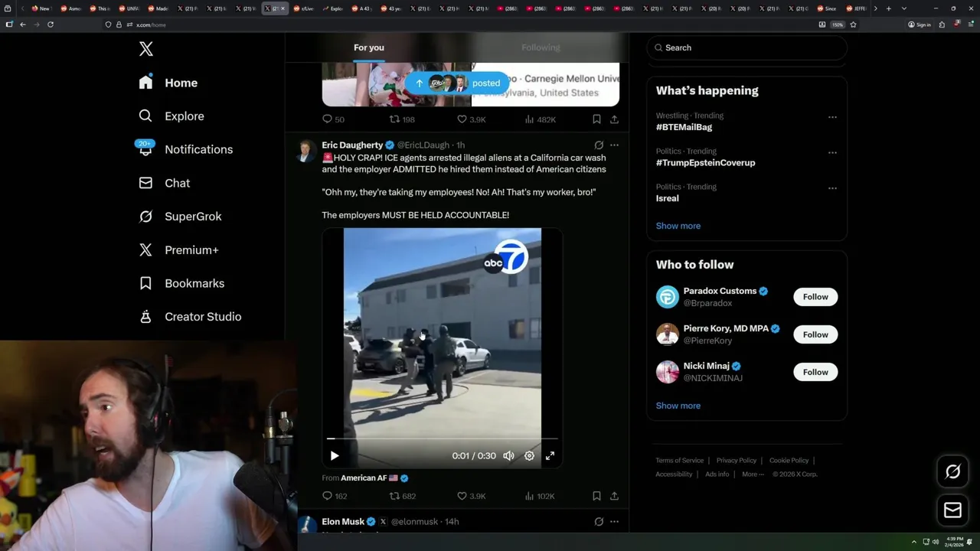Open Notifications with the 20+ badge

(185, 149)
